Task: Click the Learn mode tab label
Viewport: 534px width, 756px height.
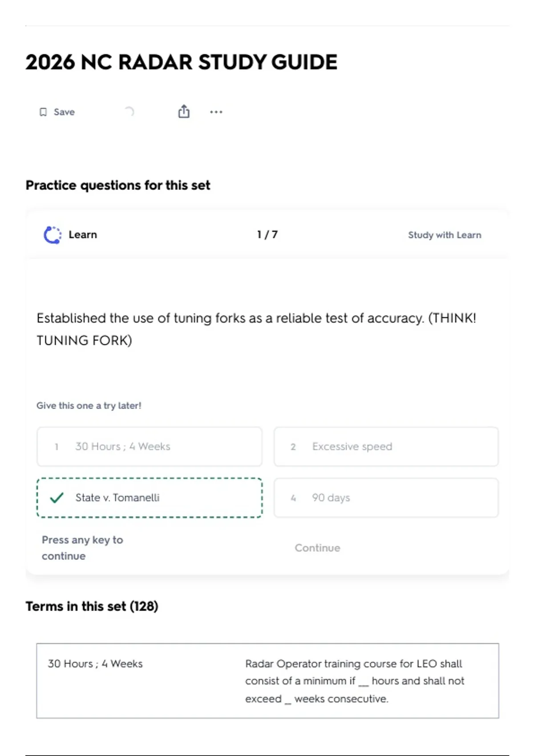Action: pos(83,235)
